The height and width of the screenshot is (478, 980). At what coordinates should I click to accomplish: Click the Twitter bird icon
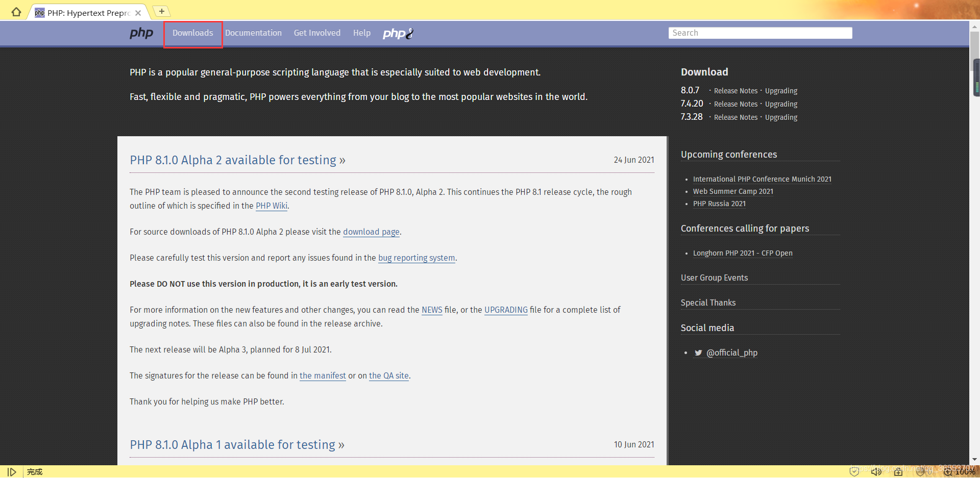[x=698, y=353]
